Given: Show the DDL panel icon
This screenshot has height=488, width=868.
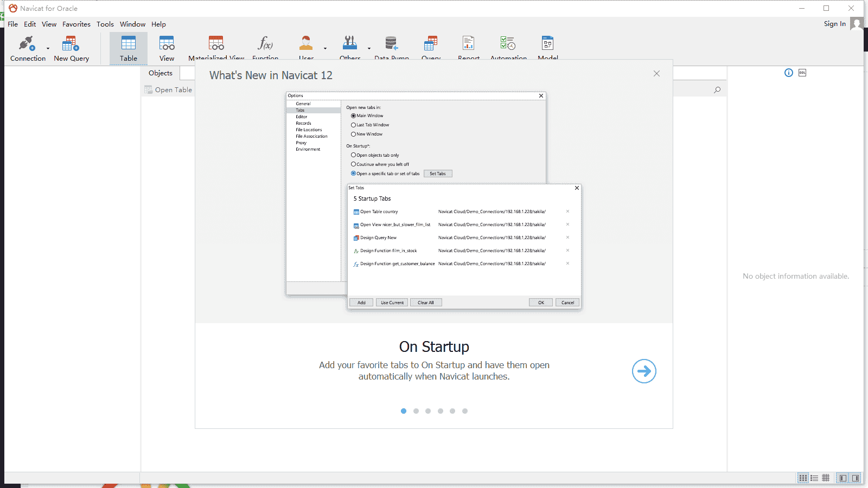Looking at the screenshot, I should [x=802, y=73].
